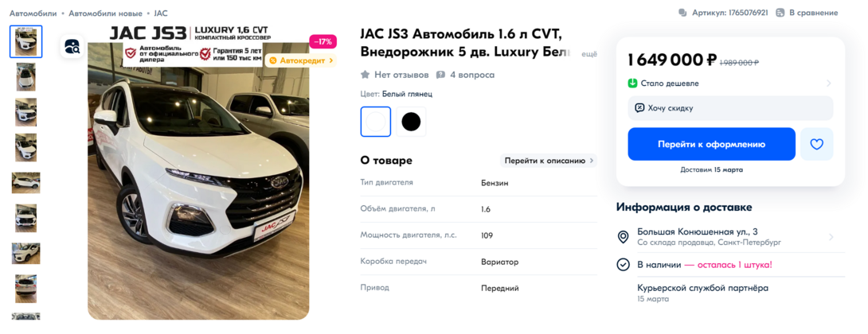Viewport: 868px width, 334px height.
Task: Open the Автомобили breadcrumb
Action: click(33, 13)
